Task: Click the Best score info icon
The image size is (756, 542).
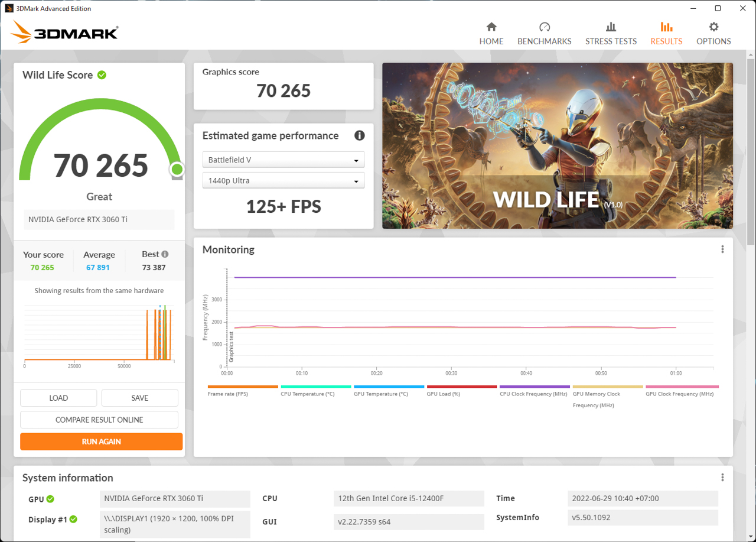Action: tap(165, 254)
